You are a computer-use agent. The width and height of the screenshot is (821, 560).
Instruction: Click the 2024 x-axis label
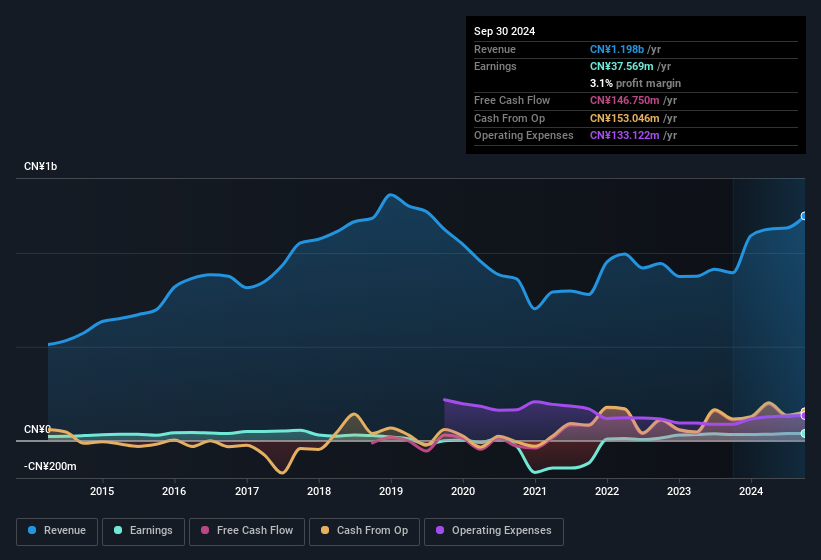point(751,491)
